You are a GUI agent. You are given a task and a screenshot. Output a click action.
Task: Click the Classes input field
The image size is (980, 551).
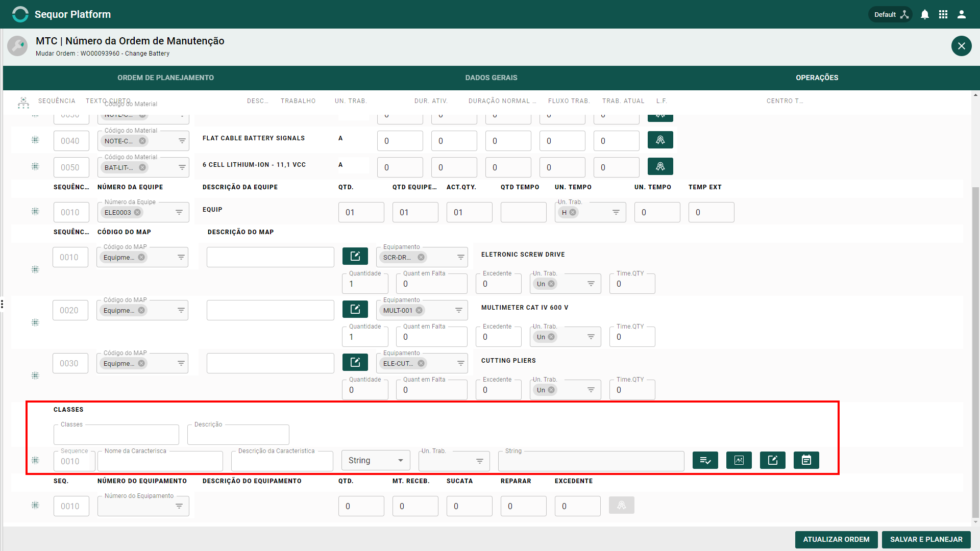[116, 435]
